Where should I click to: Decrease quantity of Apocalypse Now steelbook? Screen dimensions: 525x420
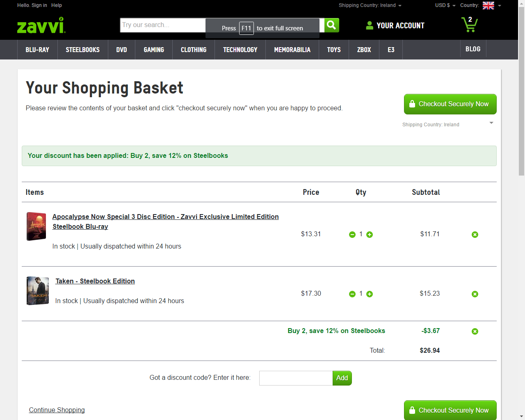pos(352,235)
